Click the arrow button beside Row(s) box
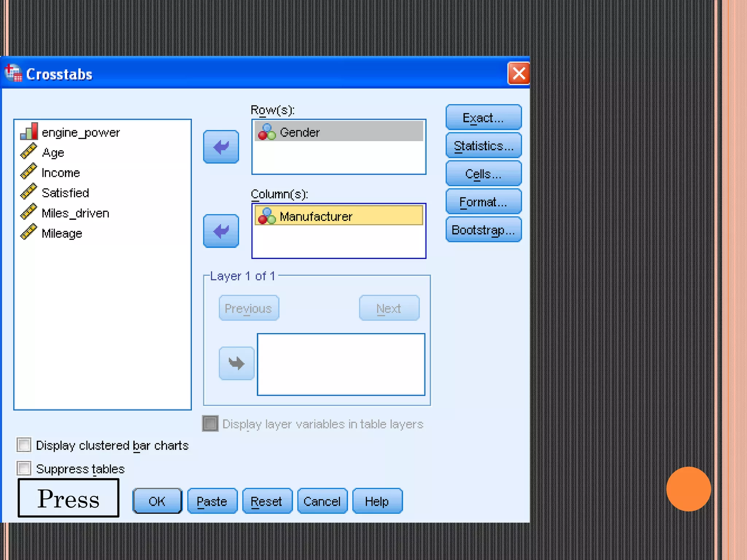 pyautogui.click(x=221, y=147)
